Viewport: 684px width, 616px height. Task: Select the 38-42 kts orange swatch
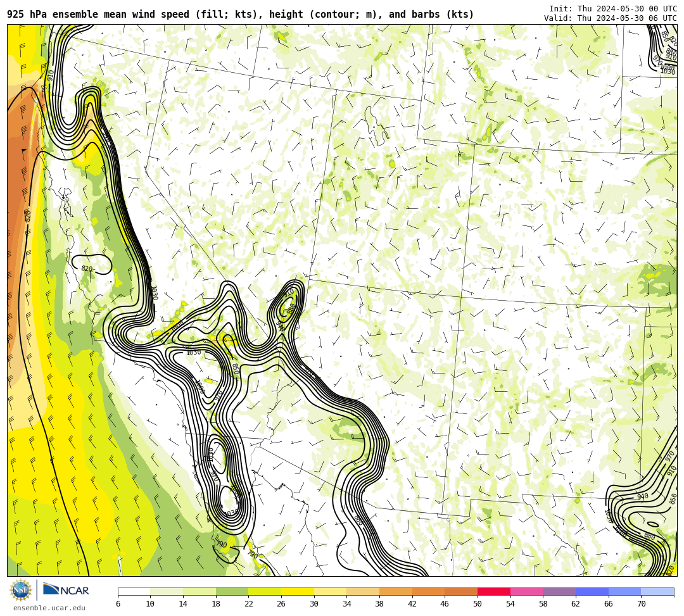[396, 591]
